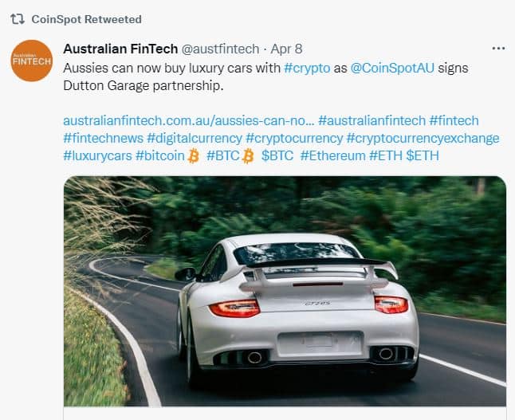Click the Bitcoin emoji after #bitcoin
The image size is (515, 420).
tap(194, 156)
